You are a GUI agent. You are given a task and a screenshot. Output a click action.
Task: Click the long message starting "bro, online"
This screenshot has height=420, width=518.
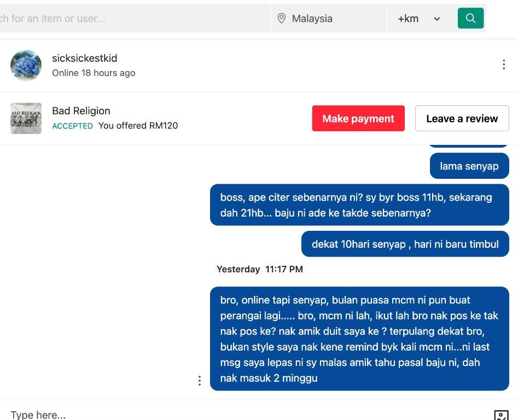(x=359, y=339)
